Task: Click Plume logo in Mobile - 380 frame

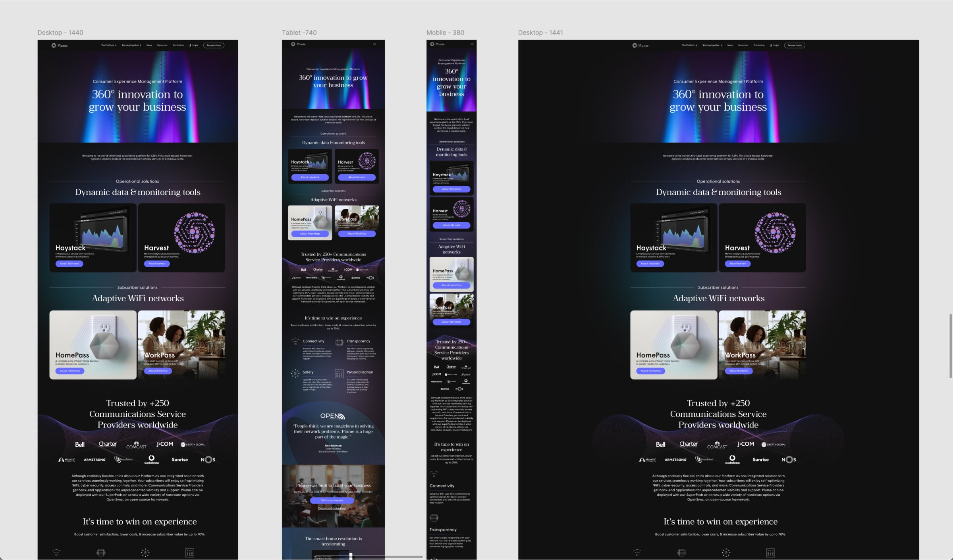Action: [437, 44]
